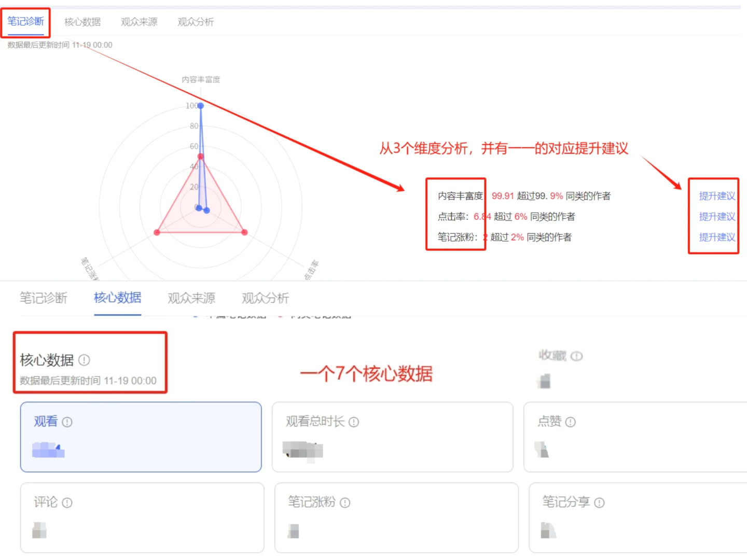
Task: Select lower 观众分析 tab
Action: (266, 298)
